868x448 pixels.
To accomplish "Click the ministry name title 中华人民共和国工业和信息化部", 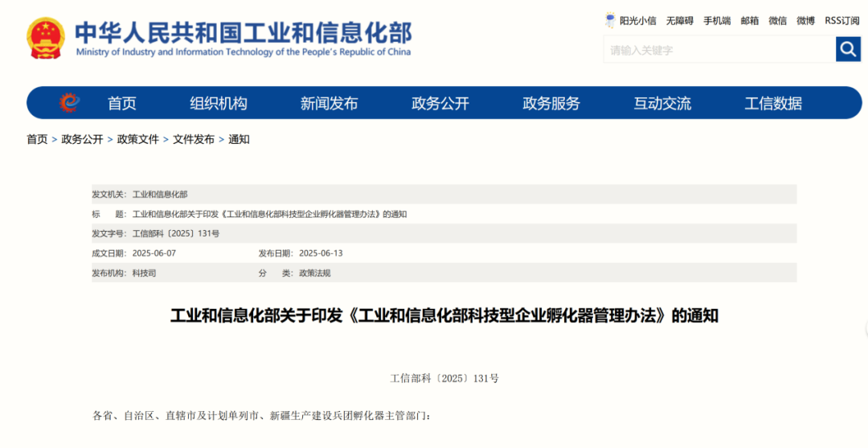I will (x=244, y=33).
